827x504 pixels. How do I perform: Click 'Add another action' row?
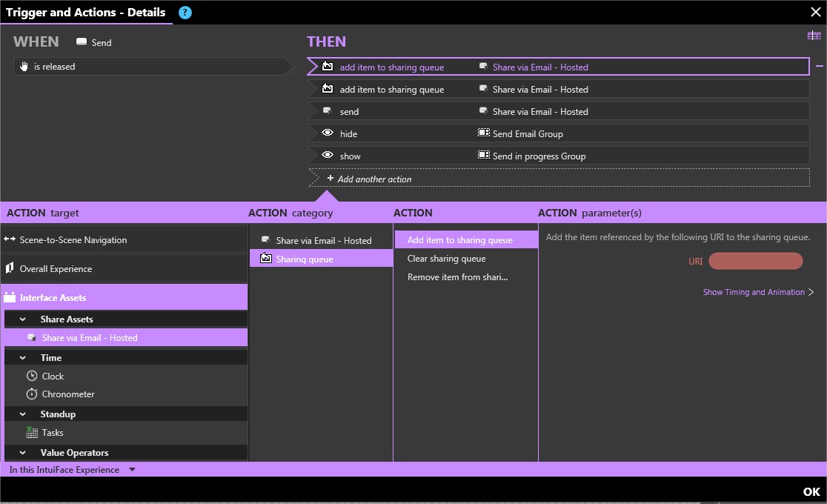pyautogui.click(x=374, y=179)
